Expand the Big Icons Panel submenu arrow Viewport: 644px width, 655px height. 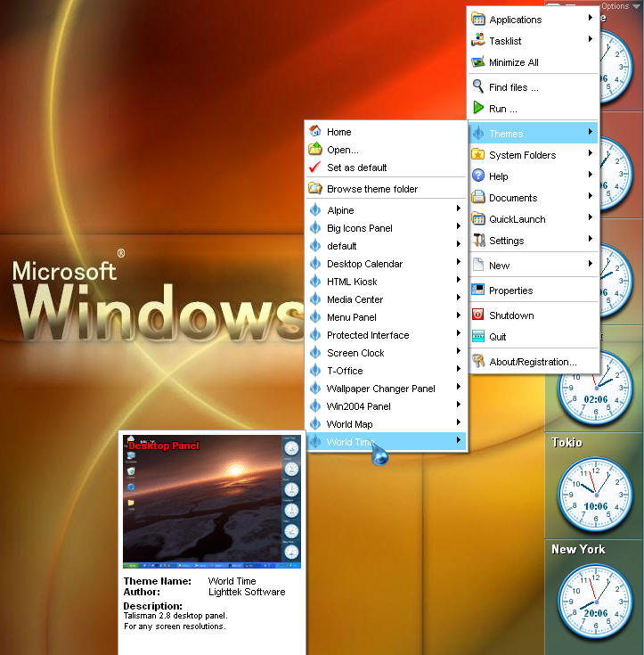click(458, 226)
